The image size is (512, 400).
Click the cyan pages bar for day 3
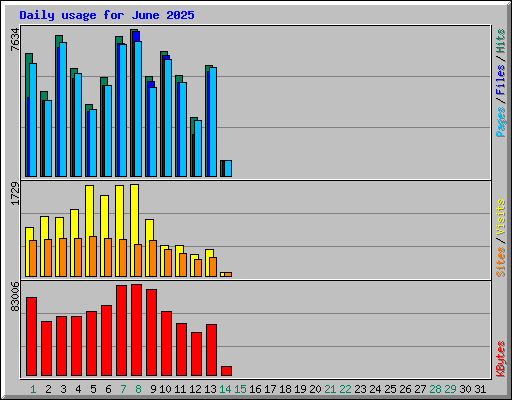63,109
